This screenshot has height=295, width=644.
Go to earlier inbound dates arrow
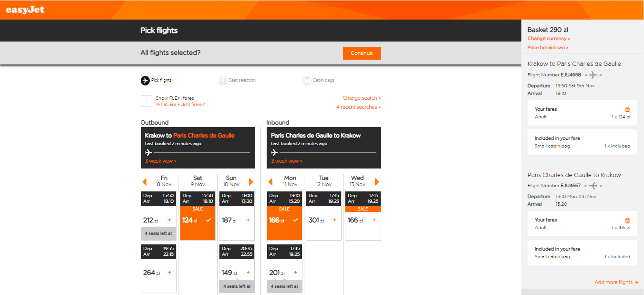(x=270, y=182)
